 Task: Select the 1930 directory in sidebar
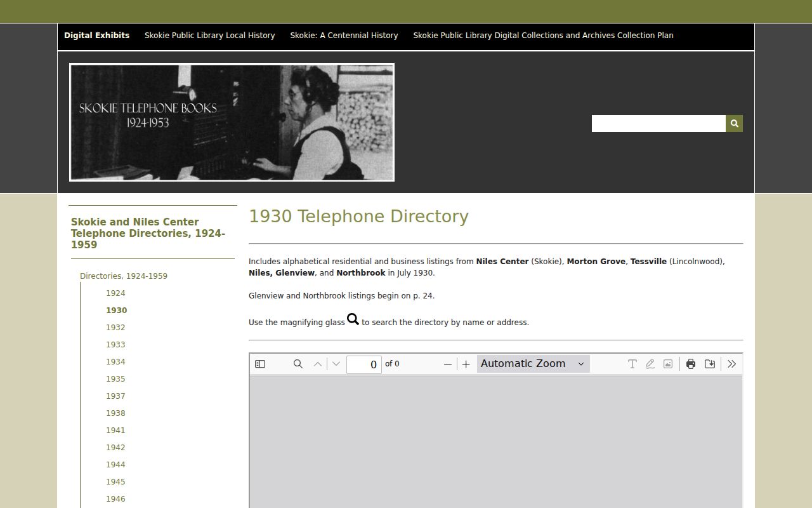[x=116, y=311]
